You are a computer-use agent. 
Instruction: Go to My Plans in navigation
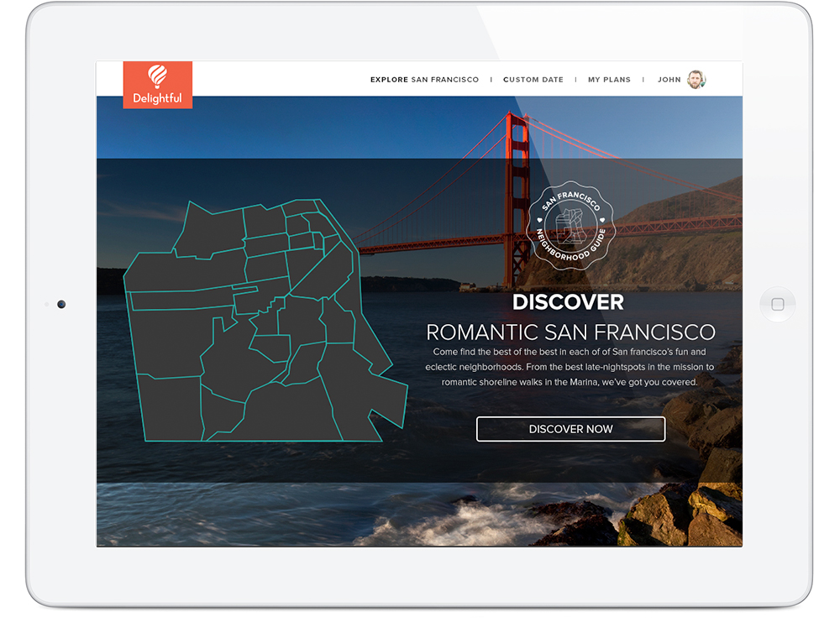click(609, 79)
